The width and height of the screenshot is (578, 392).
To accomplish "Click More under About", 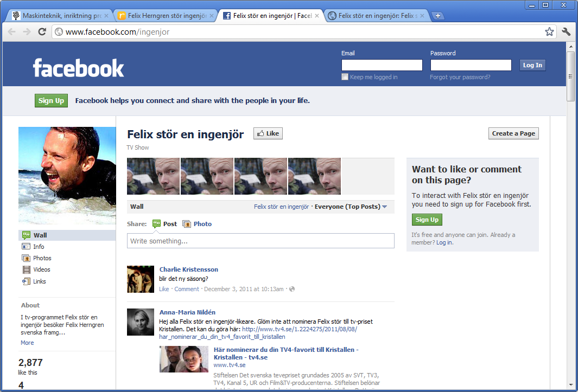I will click(27, 343).
